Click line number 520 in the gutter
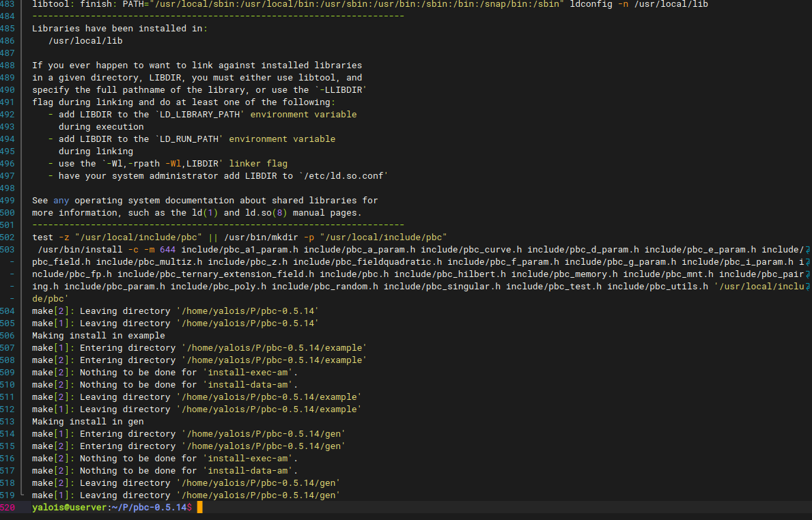 coord(8,508)
